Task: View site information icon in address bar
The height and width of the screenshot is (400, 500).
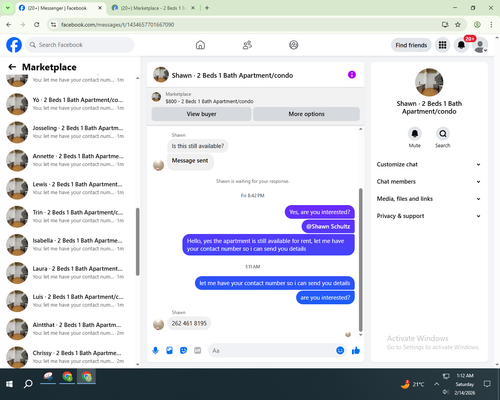Action: tap(53, 24)
